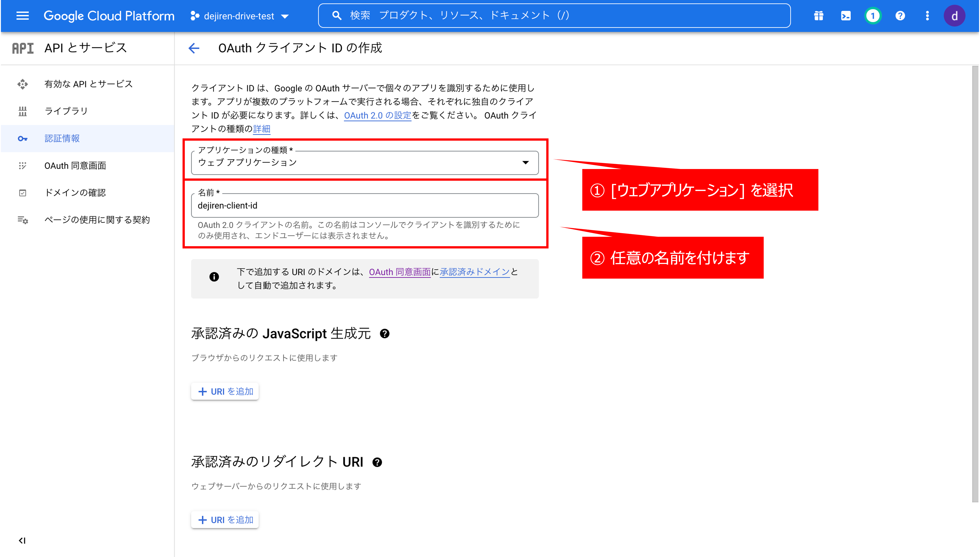Open 有効な API とサービス page
This screenshot has width=980, height=557.
(x=88, y=84)
